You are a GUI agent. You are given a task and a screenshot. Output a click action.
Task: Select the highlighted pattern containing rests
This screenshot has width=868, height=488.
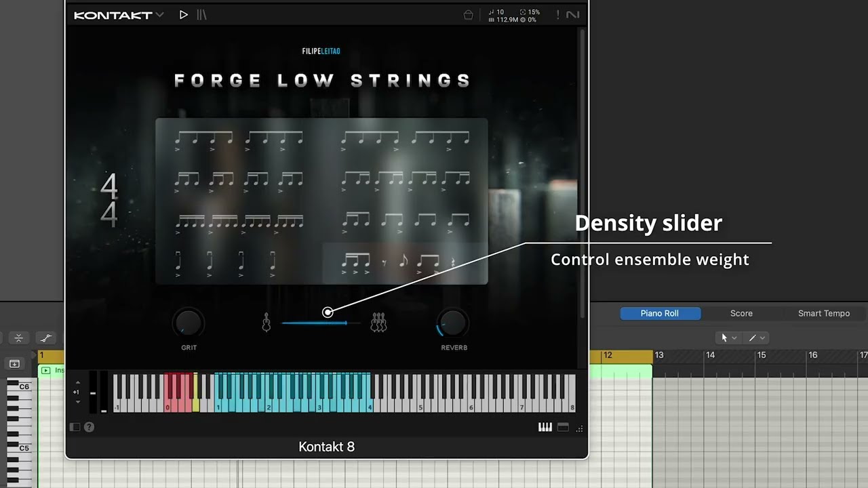[404, 263]
